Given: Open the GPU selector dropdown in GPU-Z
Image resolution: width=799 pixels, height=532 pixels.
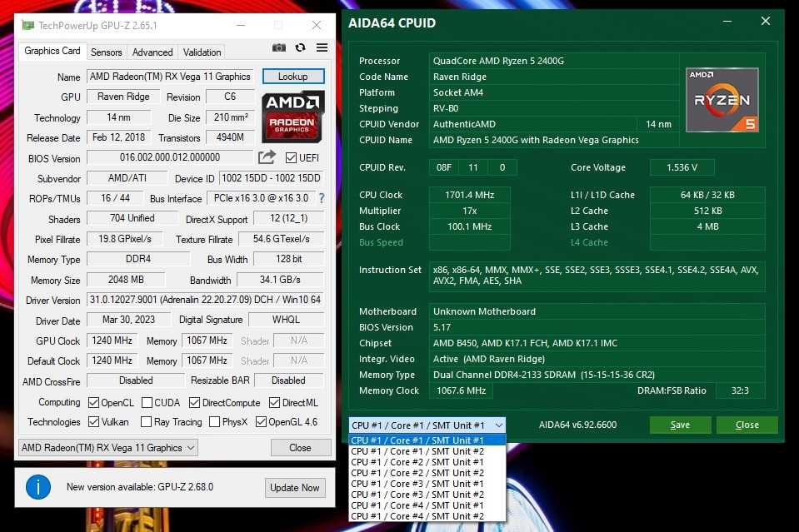Looking at the screenshot, I should click(108, 447).
